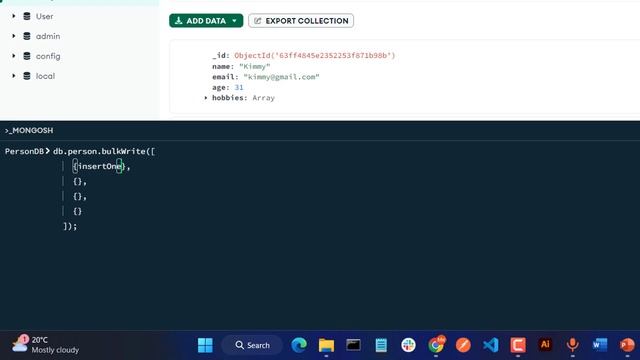640x360 pixels.
Task: Click the db.person.bulkWrite([ line in the shell
Action: 104,151
